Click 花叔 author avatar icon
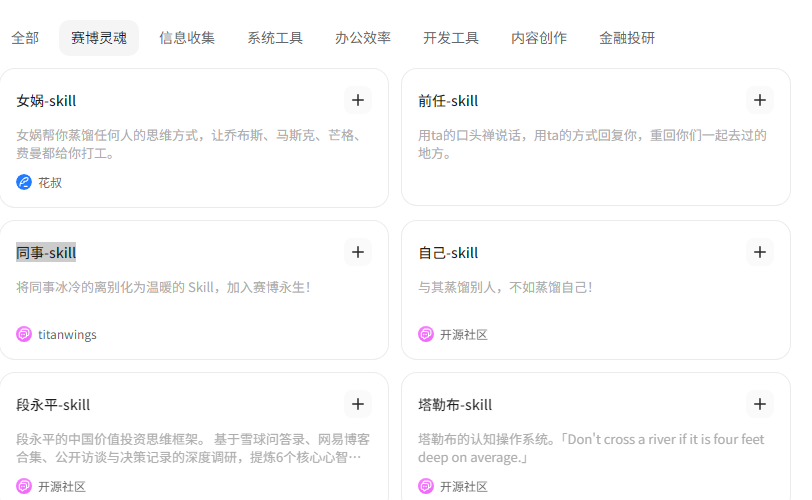Viewport: 812px width, 500px height. click(24, 182)
